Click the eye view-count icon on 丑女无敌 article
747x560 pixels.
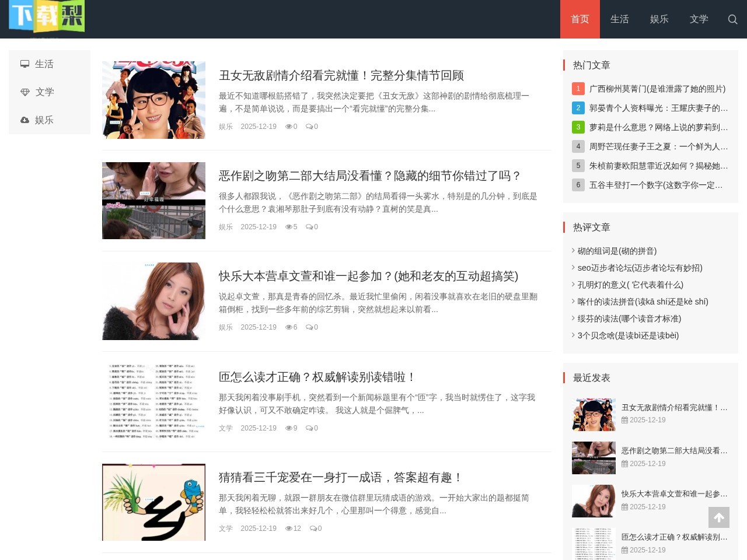[x=289, y=127]
